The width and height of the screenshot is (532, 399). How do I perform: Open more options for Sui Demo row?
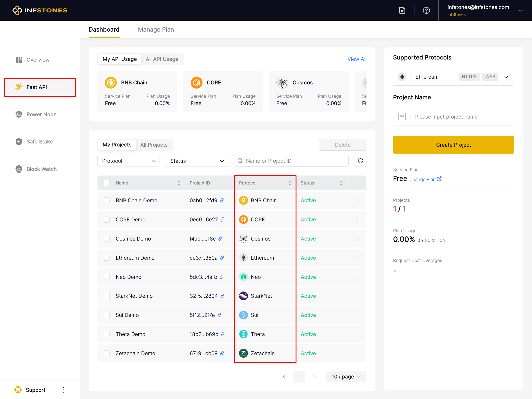point(357,315)
